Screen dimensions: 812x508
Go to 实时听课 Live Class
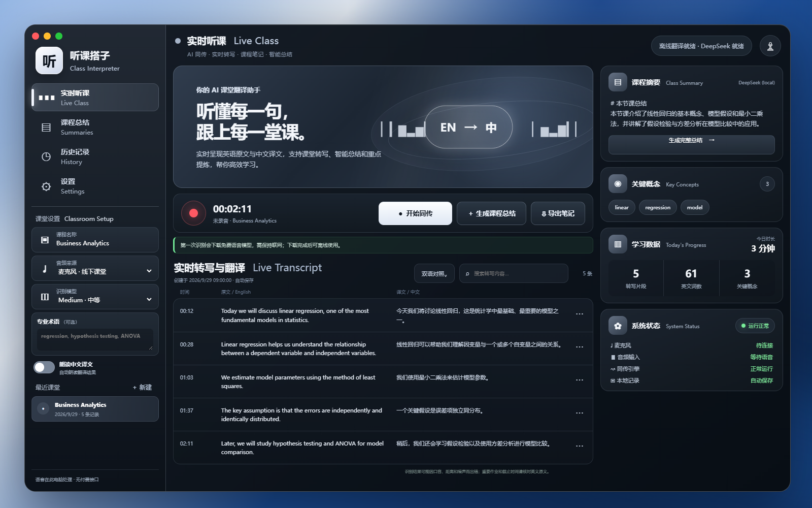95,97
